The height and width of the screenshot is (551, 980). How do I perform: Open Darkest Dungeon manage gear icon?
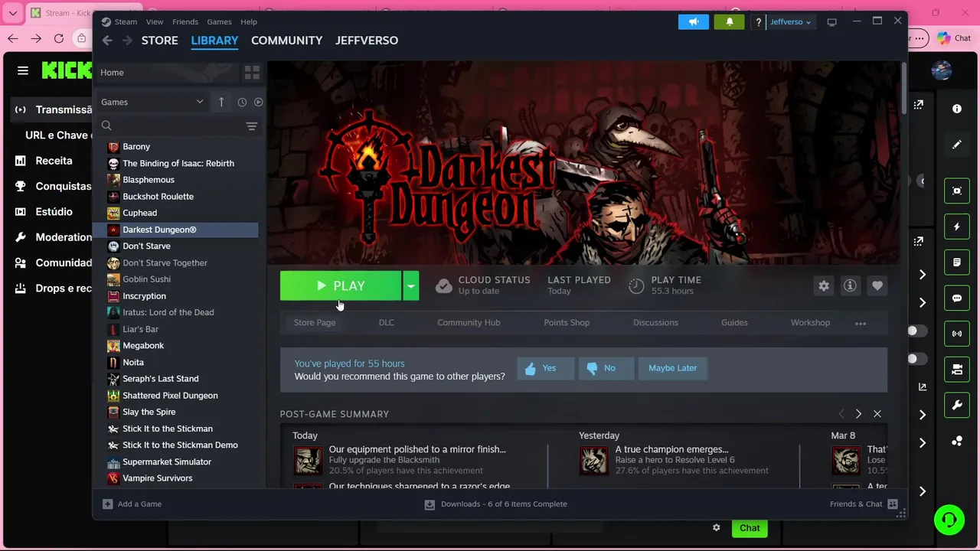824,285
